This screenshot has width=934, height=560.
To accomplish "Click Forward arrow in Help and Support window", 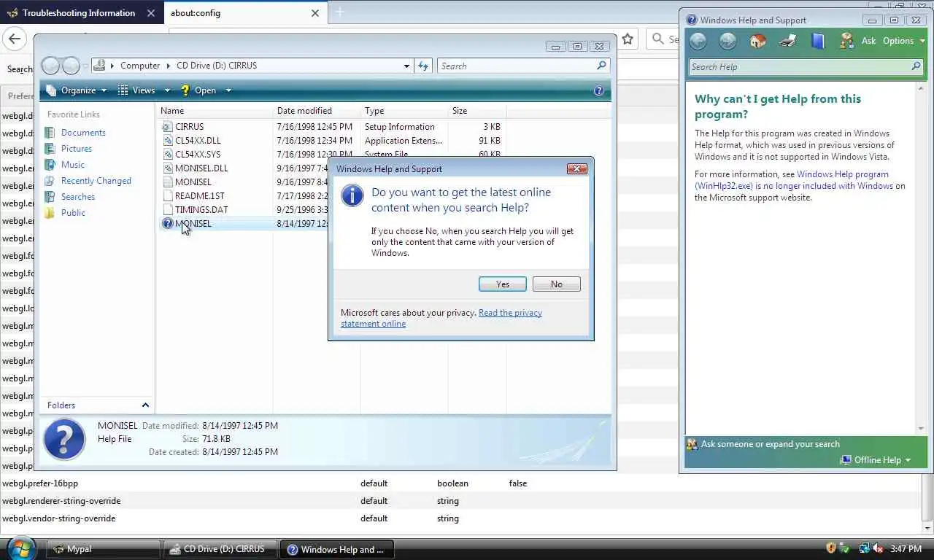I will (727, 41).
